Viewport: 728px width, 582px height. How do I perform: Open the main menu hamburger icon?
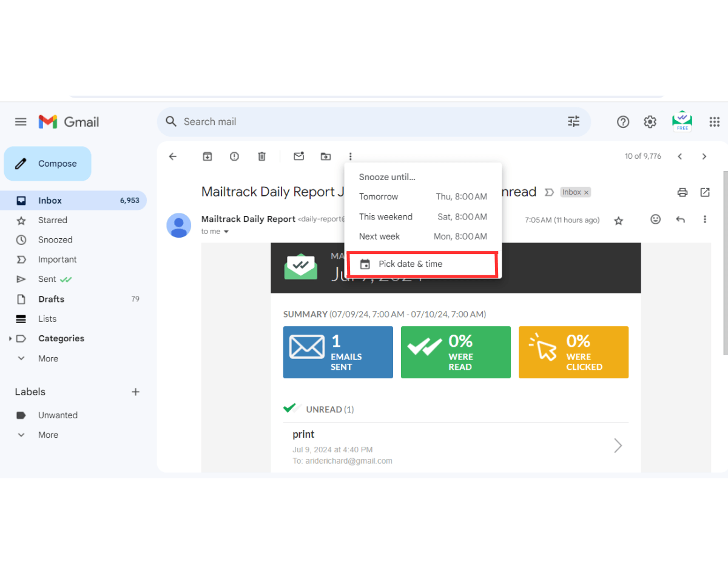point(21,122)
